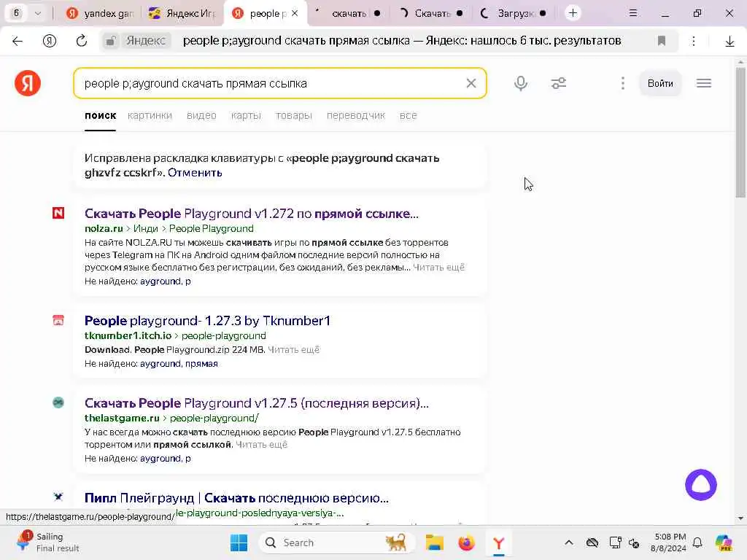Select the товары search category
Image resolution: width=747 pixels, height=560 pixels.
click(x=293, y=116)
